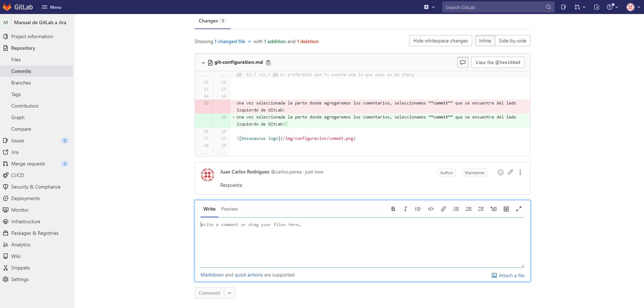The image size is (644, 308).
Task: Add a checklist
Action: [481, 209]
